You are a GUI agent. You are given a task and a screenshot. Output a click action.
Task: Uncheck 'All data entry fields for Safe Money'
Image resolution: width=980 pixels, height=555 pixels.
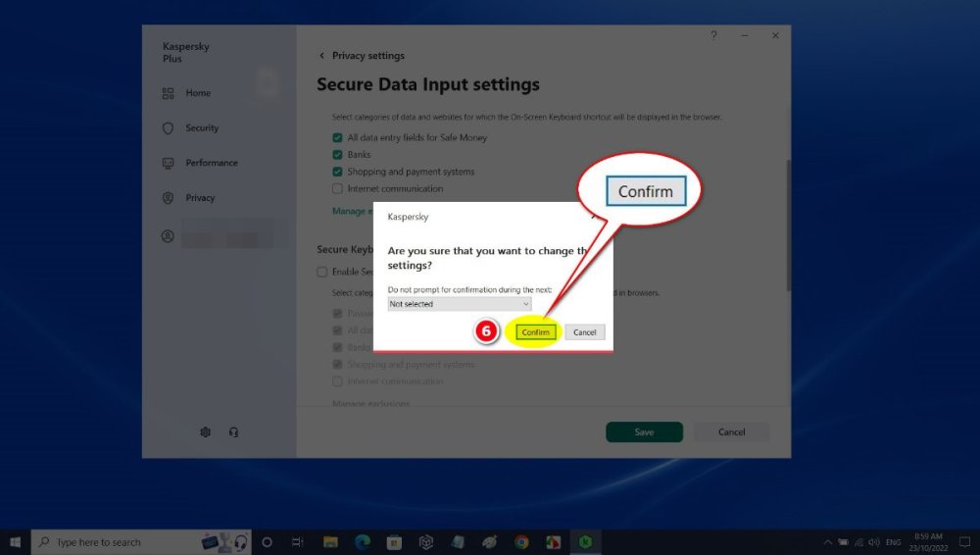pos(337,137)
